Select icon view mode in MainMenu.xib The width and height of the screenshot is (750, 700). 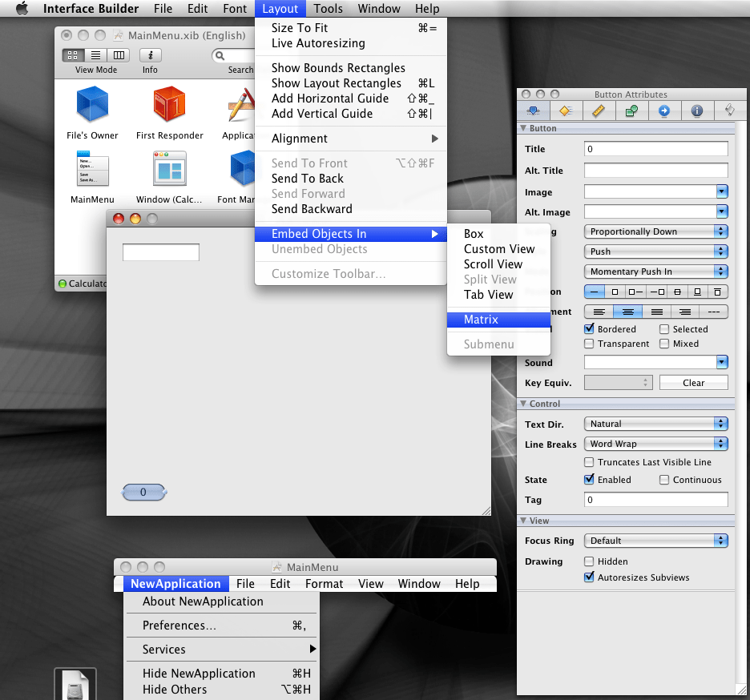(x=73, y=55)
